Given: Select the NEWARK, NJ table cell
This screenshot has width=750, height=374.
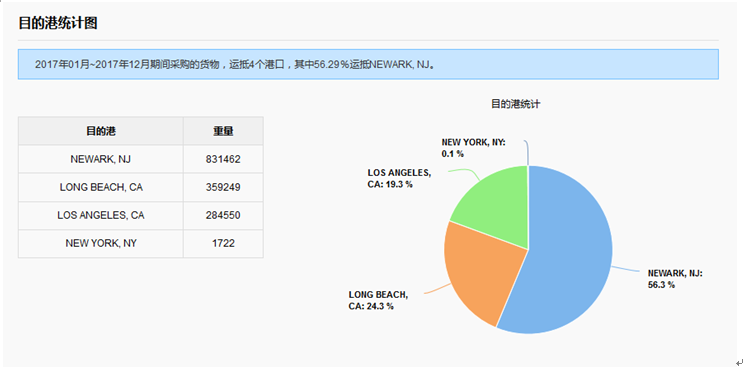Looking at the screenshot, I should coord(101,159).
